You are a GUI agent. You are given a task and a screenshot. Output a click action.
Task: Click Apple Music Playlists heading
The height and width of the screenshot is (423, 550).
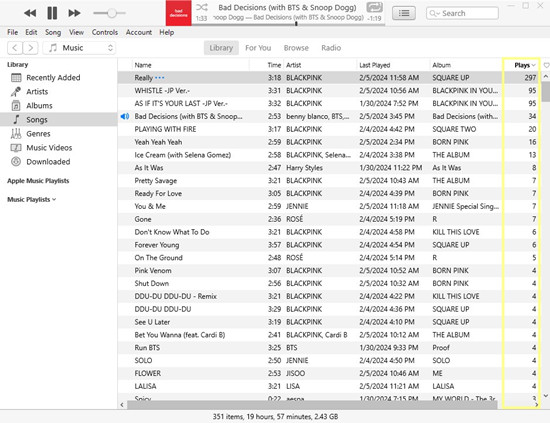38,181
